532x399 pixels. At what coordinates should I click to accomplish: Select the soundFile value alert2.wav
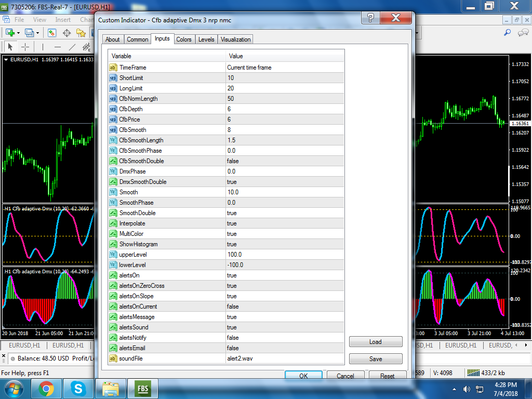coord(285,358)
